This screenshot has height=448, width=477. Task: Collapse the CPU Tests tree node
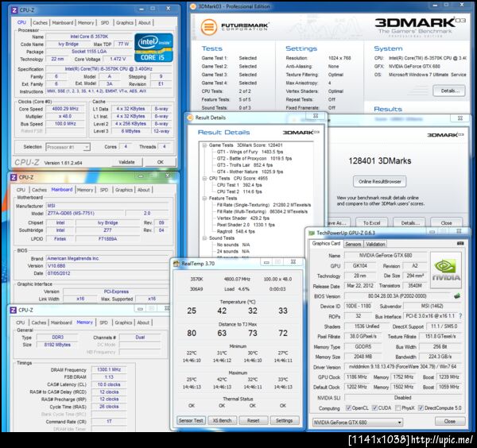[205, 179]
